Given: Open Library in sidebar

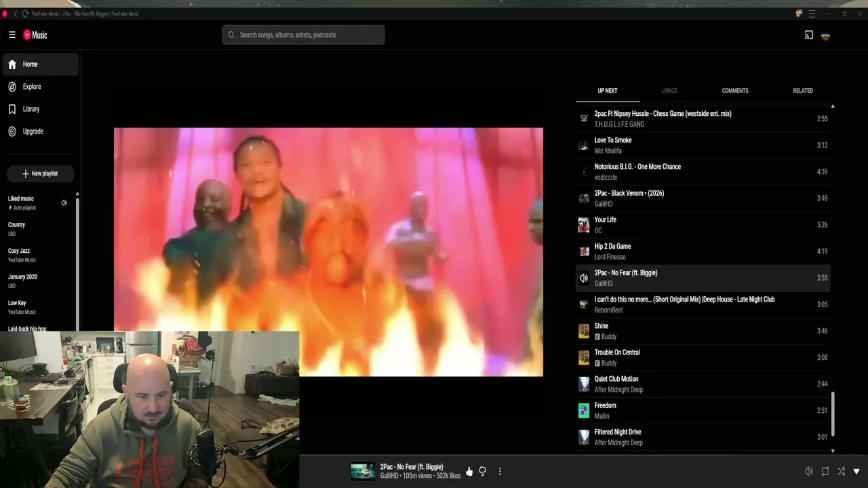Looking at the screenshot, I should pyautogui.click(x=41, y=109).
